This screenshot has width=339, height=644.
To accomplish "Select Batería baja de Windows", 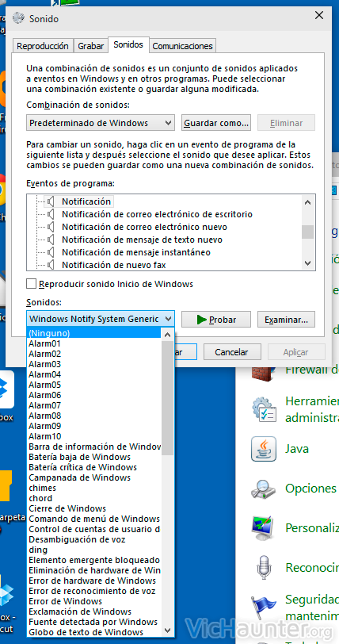I will point(94,457).
